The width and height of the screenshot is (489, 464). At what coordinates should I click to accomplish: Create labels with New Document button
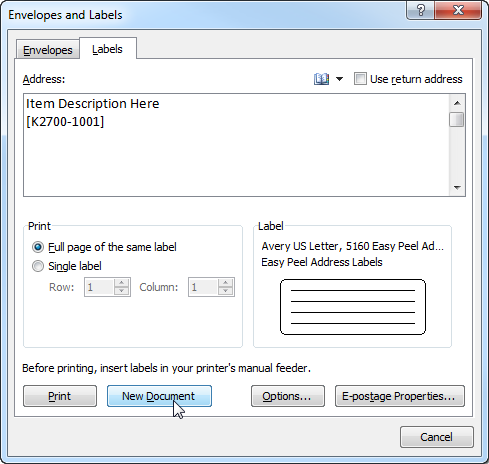(159, 396)
